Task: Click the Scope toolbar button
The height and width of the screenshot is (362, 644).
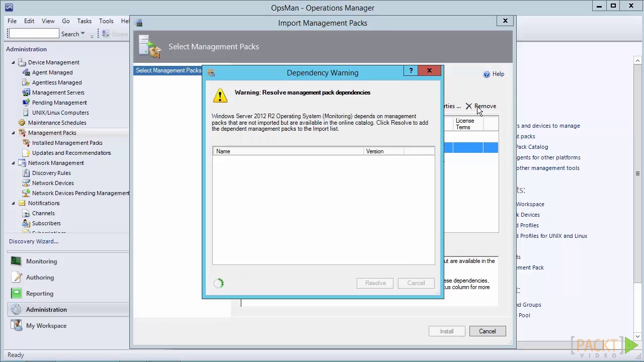Action: 115,34
